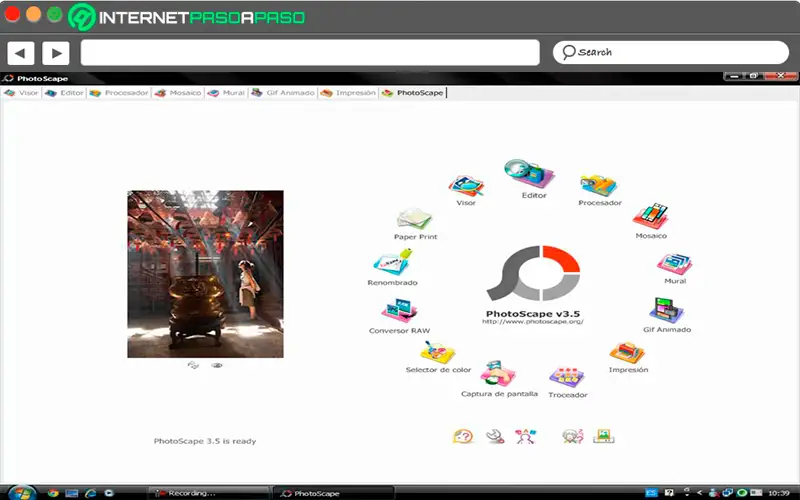Open the Selector de color tool
The width and height of the screenshot is (800, 500).
(437, 352)
